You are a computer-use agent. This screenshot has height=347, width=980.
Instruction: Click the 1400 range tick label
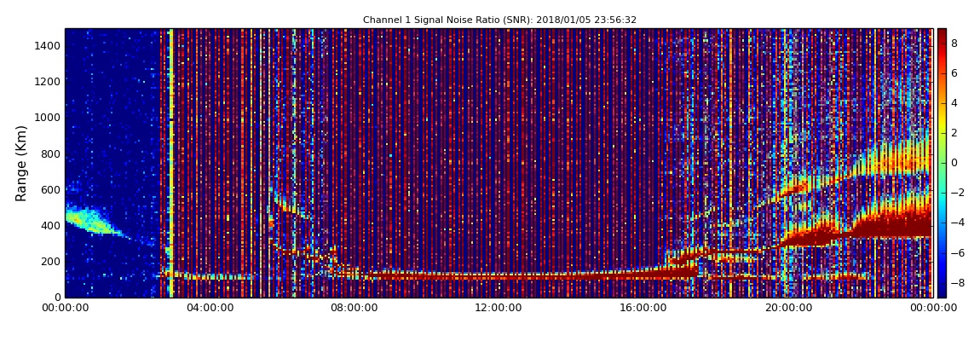click(48, 46)
